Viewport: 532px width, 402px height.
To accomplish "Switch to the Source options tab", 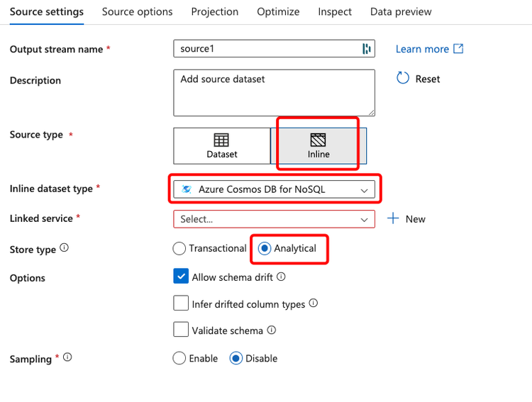I will point(137,12).
